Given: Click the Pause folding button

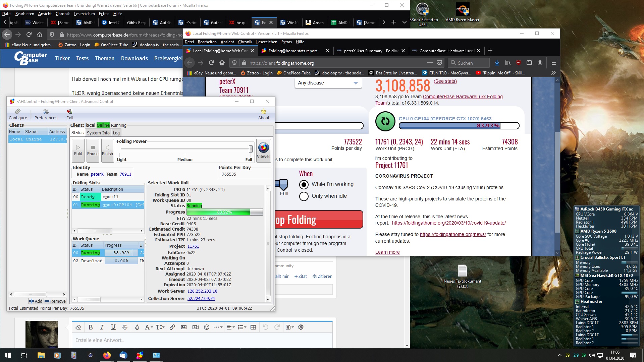Looking at the screenshot, I should click(93, 150).
